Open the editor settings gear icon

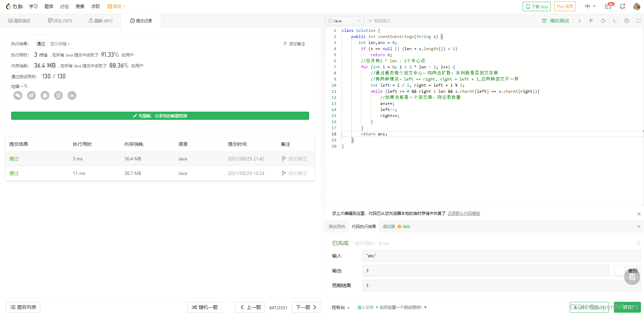coord(627,21)
